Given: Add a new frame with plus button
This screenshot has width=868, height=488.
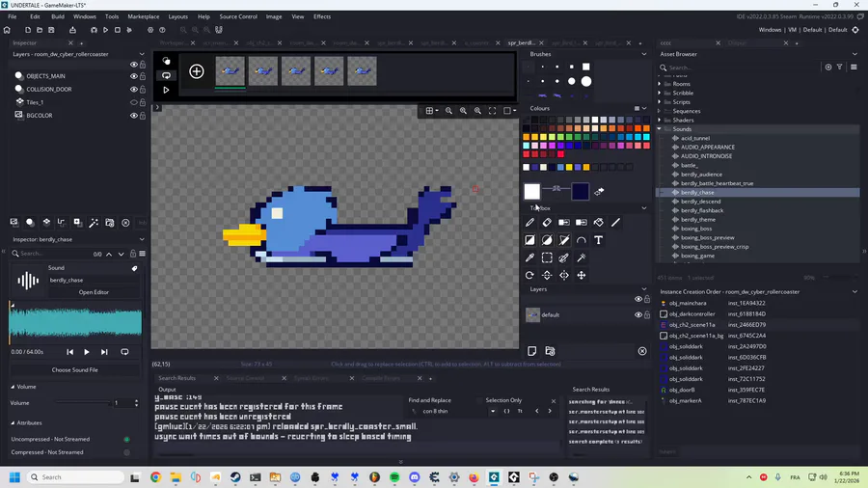Looking at the screenshot, I should coord(197,71).
